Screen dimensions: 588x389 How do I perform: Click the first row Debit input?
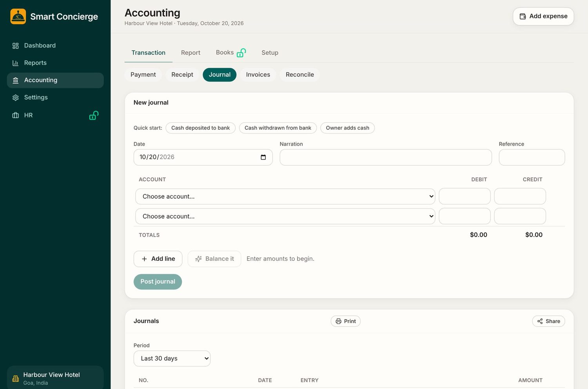point(465,196)
